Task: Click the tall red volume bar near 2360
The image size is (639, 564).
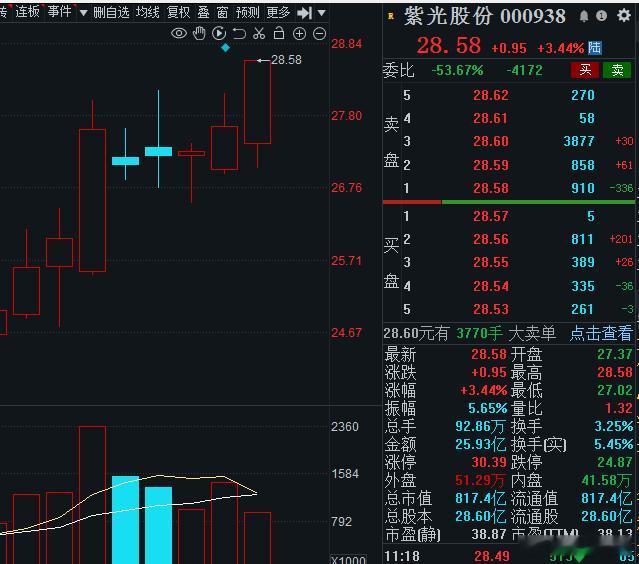Action: [x=93, y=495]
